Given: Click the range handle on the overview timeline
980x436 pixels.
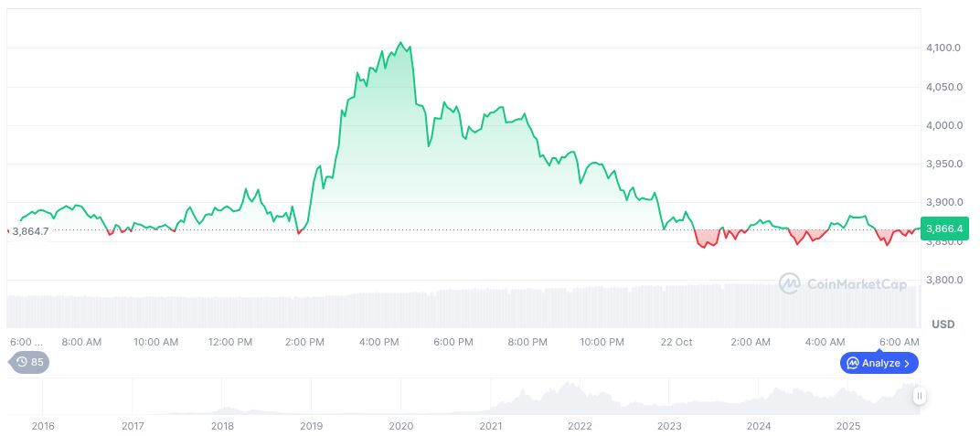Looking at the screenshot, I should [919, 396].
